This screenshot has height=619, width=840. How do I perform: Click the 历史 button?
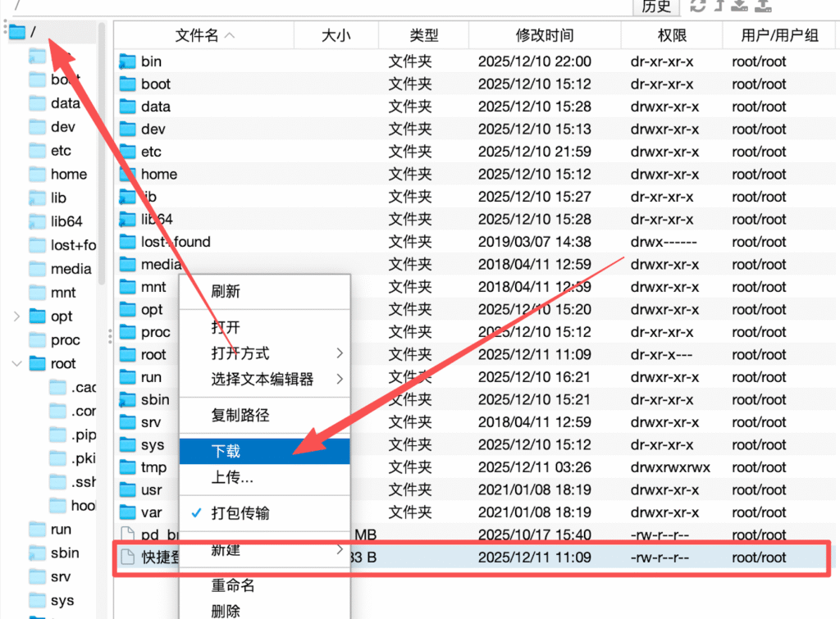pyautogui.click(x=655, y=8)
